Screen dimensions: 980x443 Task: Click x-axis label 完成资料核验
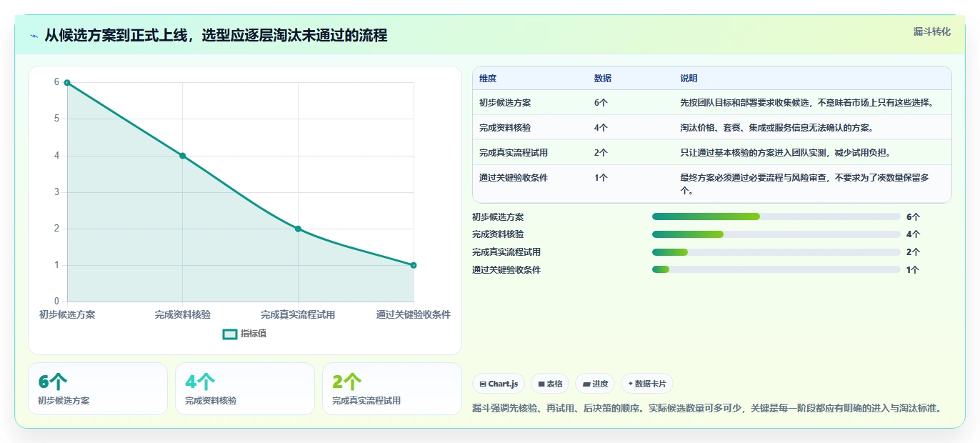183,314
